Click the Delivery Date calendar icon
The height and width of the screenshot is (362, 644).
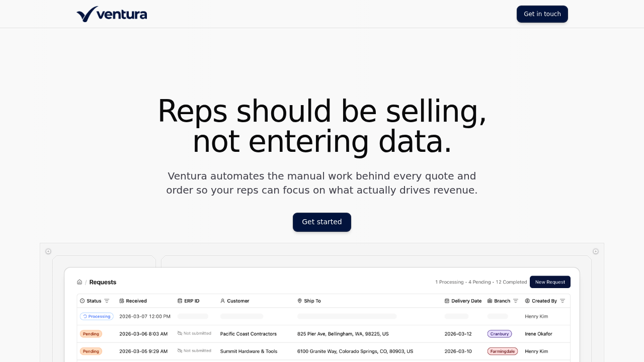click(x=447, y=301)
